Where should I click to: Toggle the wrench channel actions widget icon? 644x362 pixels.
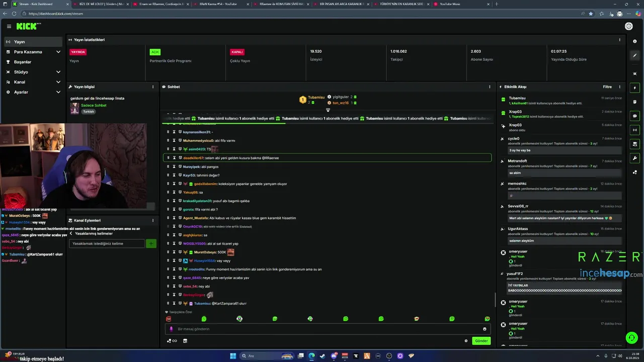coord(635,158)
